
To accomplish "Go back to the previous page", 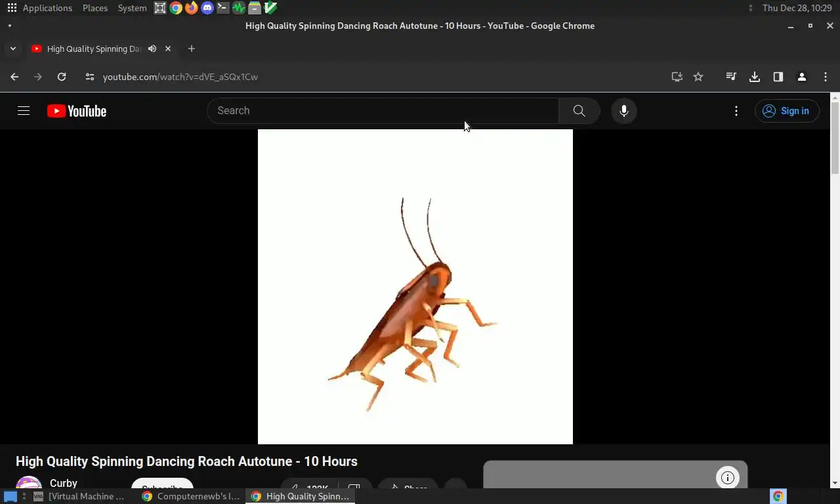I will (14, 77).
